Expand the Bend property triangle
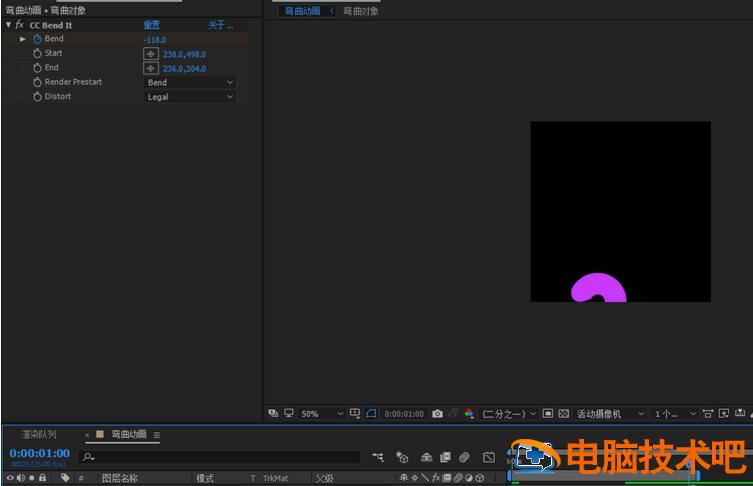753x486 pixels. tap(23, 39)
